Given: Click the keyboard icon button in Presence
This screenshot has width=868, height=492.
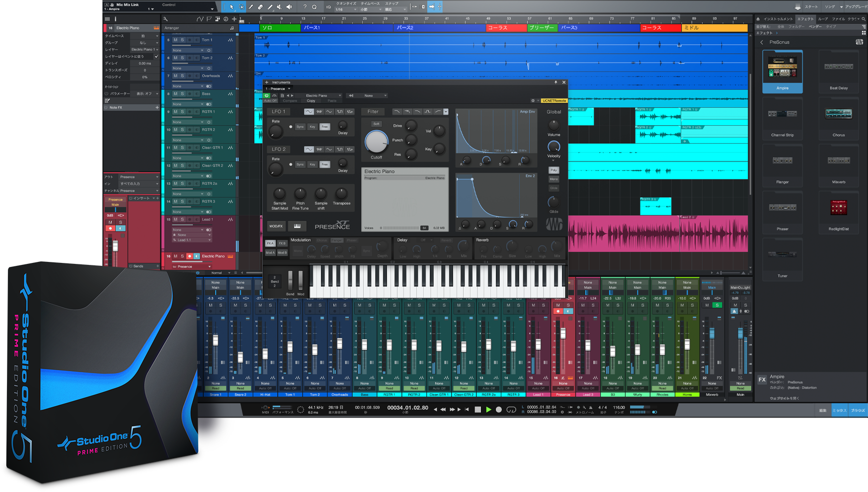Looking at the screenshot, I should (297, 226).
